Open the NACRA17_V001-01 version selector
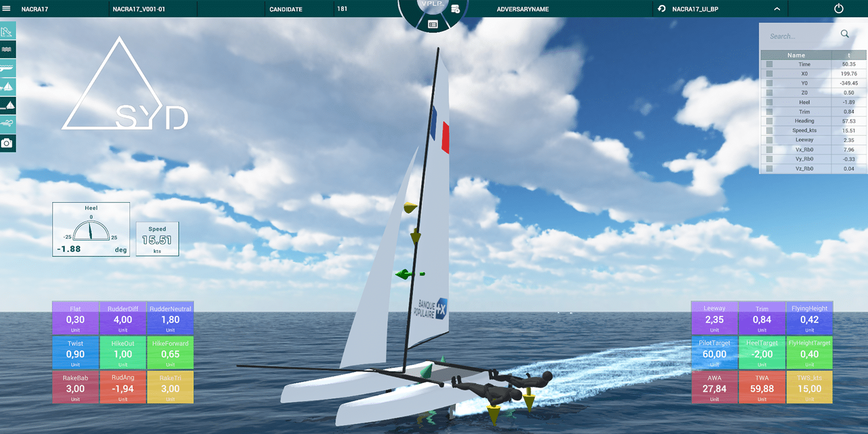 (153, 9)
